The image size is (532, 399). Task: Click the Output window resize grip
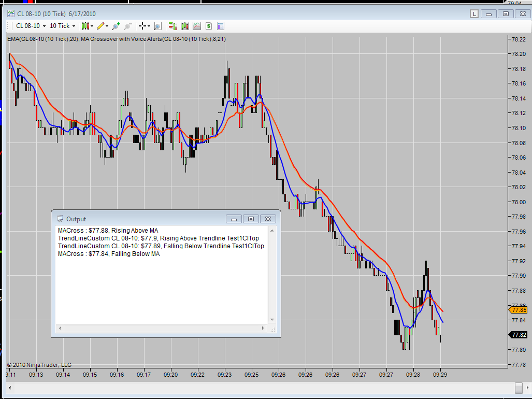pos(272,329)
